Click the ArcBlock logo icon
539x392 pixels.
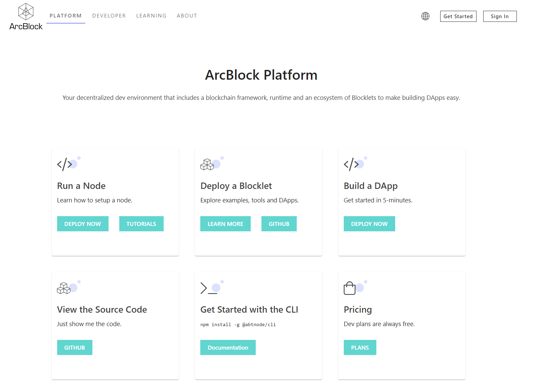point(26,12)
